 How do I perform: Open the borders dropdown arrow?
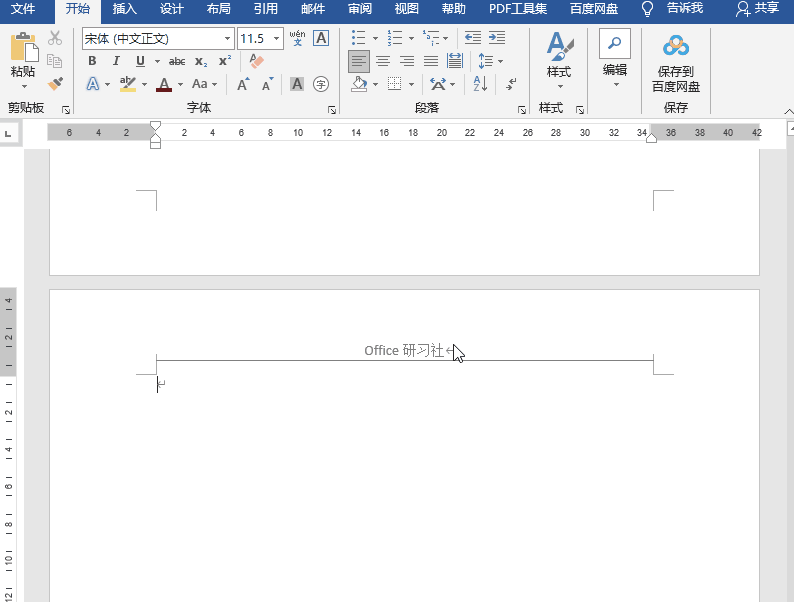[411, 85]
